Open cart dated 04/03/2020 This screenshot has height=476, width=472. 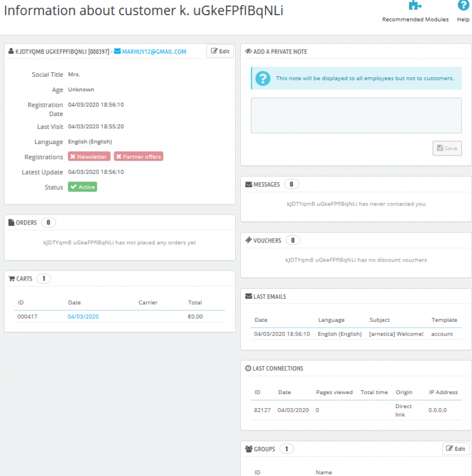[83, 316]
